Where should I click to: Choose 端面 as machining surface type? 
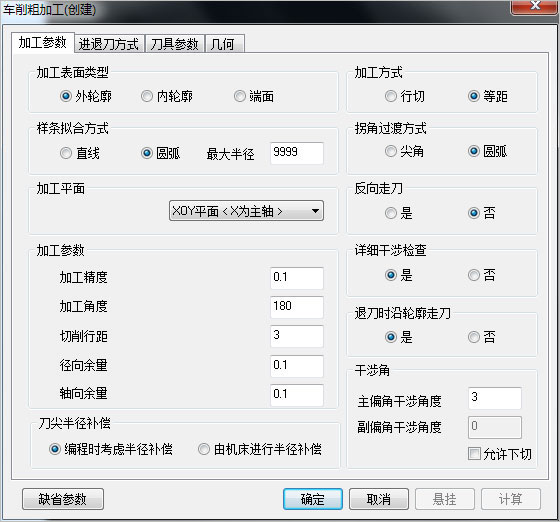(x=254, y=96)
